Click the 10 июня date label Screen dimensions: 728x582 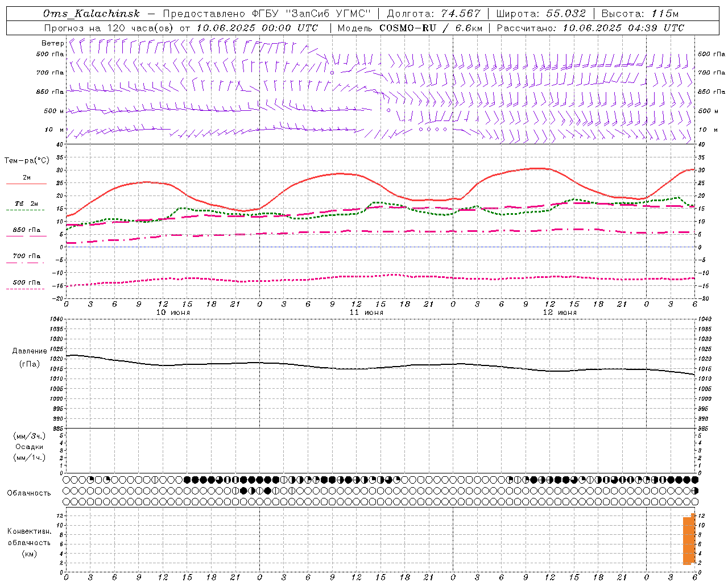pos(173,313)
